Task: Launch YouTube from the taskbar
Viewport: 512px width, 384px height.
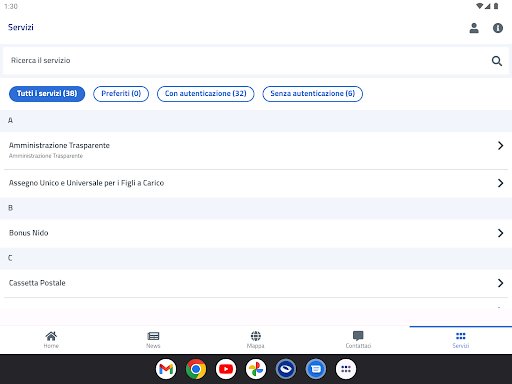Action: click(226, 369)
